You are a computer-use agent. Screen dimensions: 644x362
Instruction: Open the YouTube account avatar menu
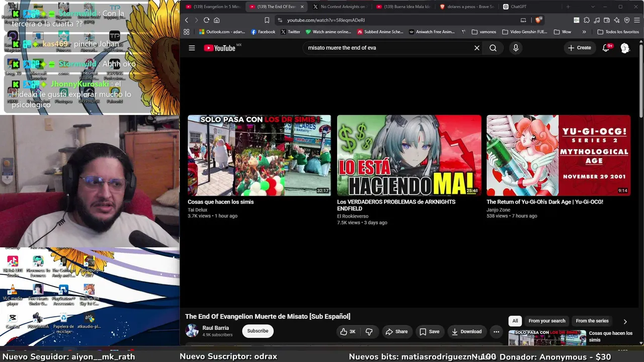pyautogui.click(x=625, y=48)
